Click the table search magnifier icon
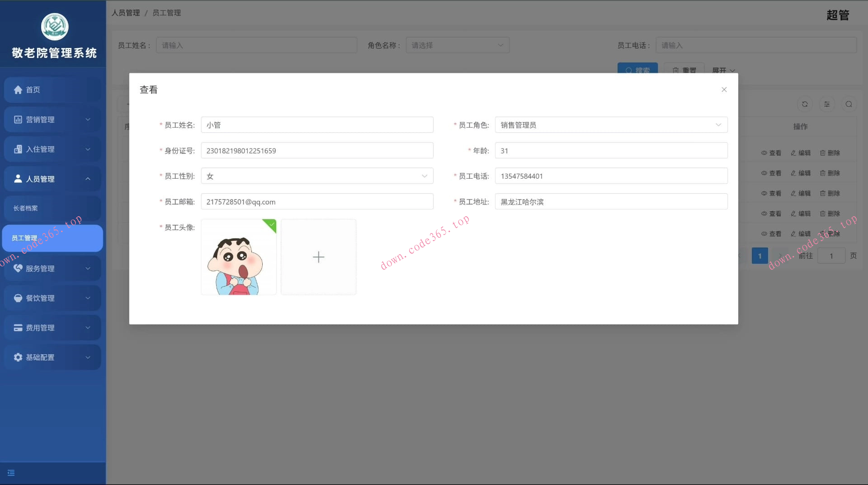The height and width of the screenshot is (485, 868). (x=849, y=104)
